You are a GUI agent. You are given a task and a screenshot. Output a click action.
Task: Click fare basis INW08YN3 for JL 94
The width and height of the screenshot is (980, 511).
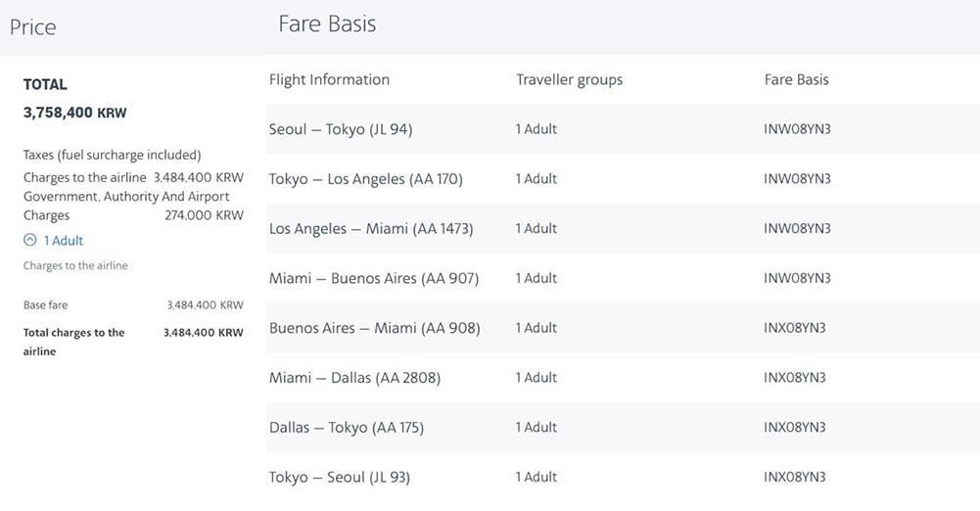(x=797, y=129)
